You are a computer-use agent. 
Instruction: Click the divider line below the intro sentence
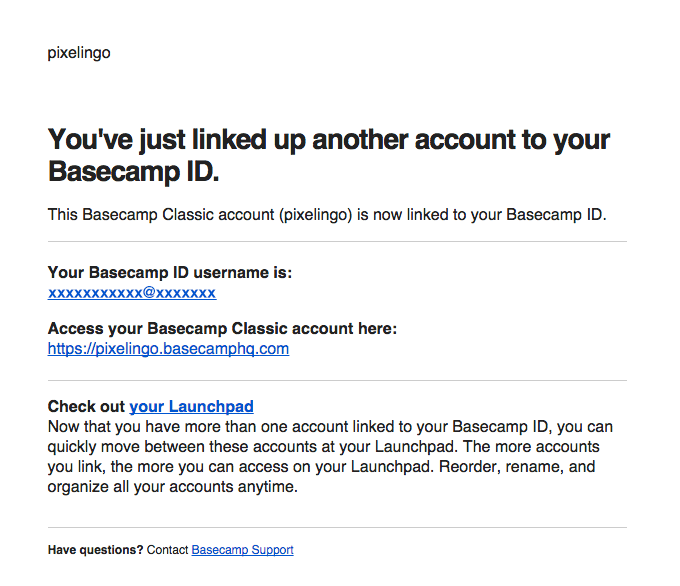click(x=337, y=242)
